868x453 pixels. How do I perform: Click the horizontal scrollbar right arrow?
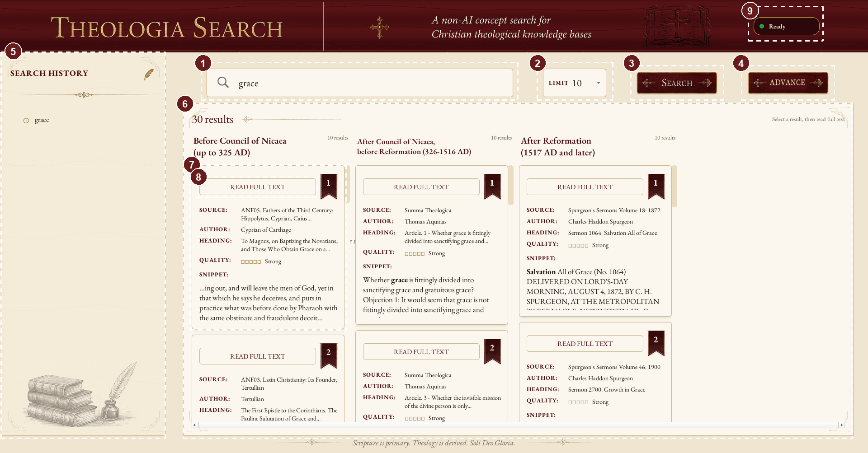[x=841, y=425]
